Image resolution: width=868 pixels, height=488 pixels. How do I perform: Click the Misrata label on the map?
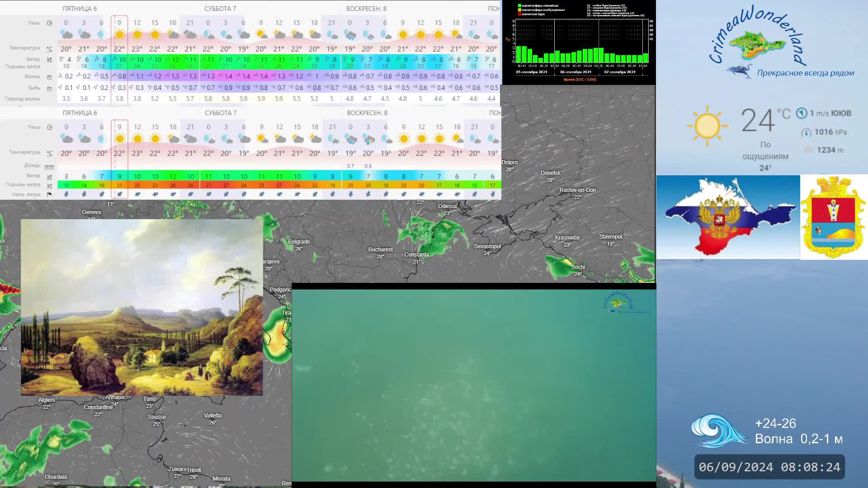pyautogui.click(x=221, y=479)
